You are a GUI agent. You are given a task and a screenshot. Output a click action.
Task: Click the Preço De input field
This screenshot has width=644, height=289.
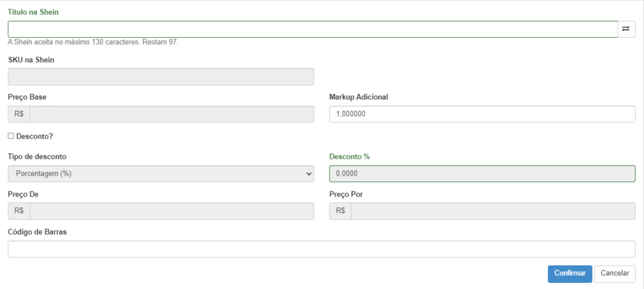[172, 211]
